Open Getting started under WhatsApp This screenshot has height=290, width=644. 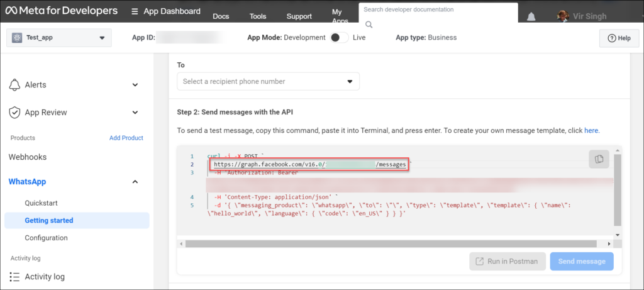click(77, 221)
